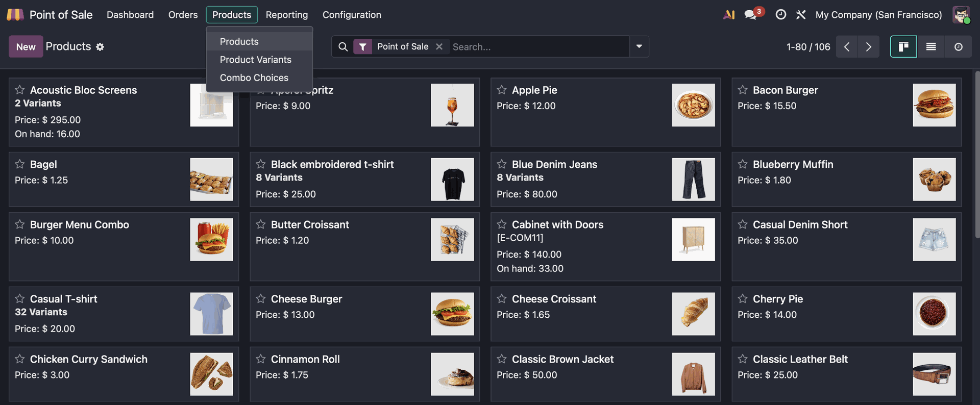Open the My Company switcher
The width and height of the screenshot is (980, 405).
tap(878, 15)
